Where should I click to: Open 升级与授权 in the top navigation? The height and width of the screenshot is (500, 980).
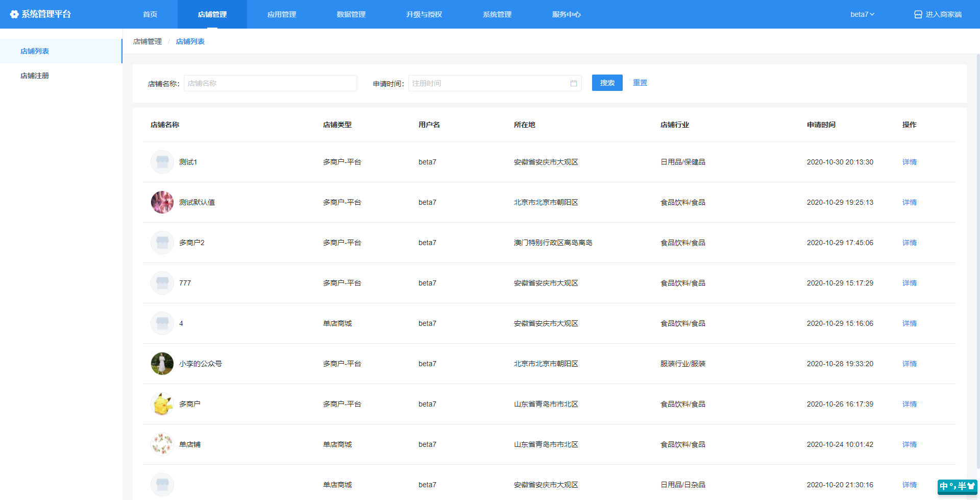tap(424, 14)
